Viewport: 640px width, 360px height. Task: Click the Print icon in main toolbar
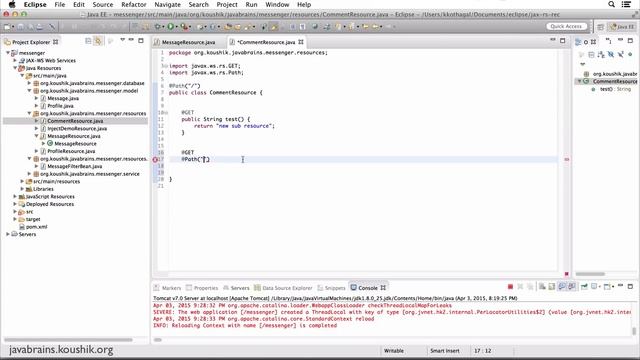[x=40, y=27]
